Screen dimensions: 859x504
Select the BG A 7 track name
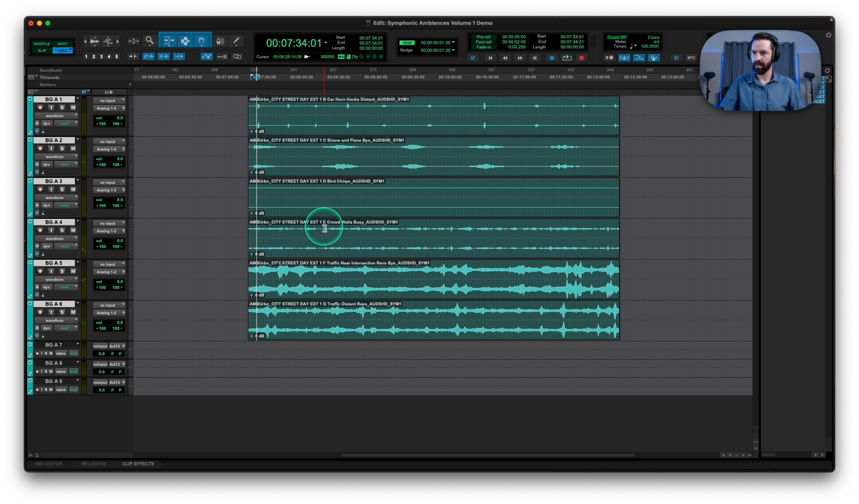coord(54,345)
